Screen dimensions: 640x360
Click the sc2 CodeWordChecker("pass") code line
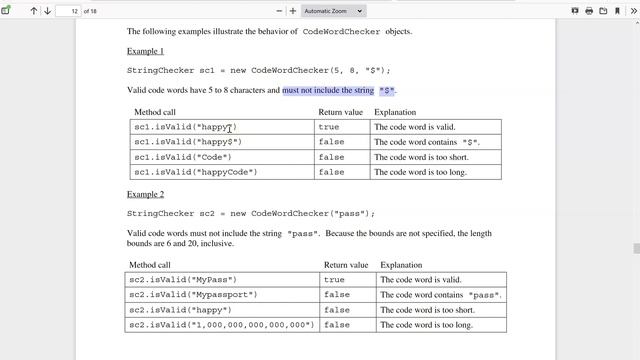pos(251,213)
